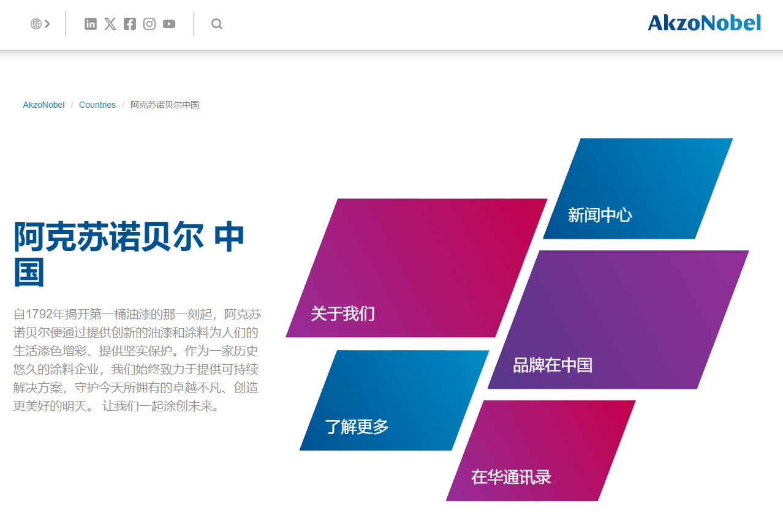Click the search magnifier icon
The height and width of the screenshot is (532, 783).
click(216, 24)
